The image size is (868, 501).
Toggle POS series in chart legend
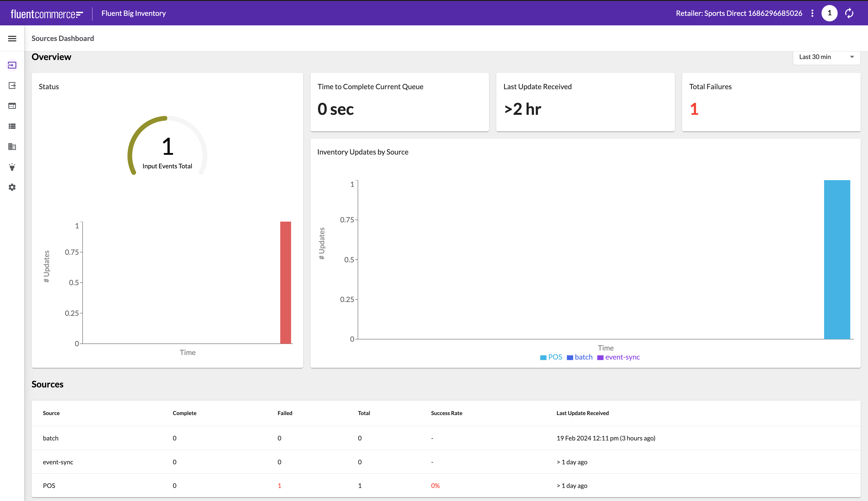(x=551, y=357)
